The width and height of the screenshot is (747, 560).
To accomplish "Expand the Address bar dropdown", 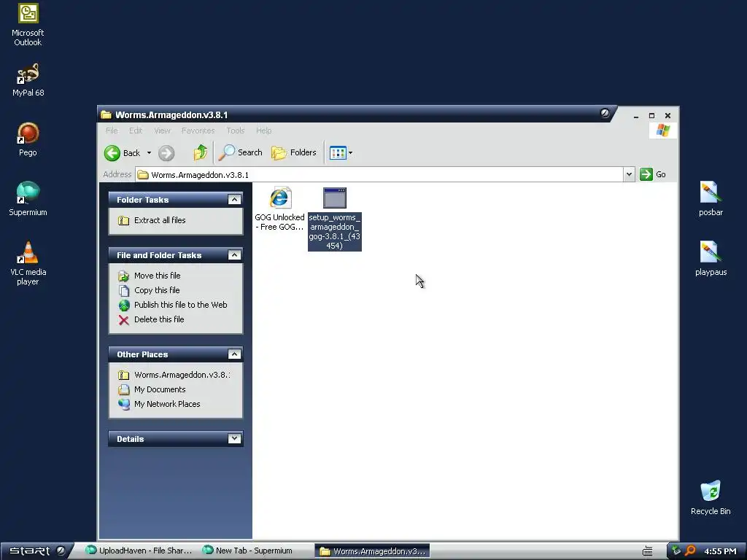I will coord(629,174).
